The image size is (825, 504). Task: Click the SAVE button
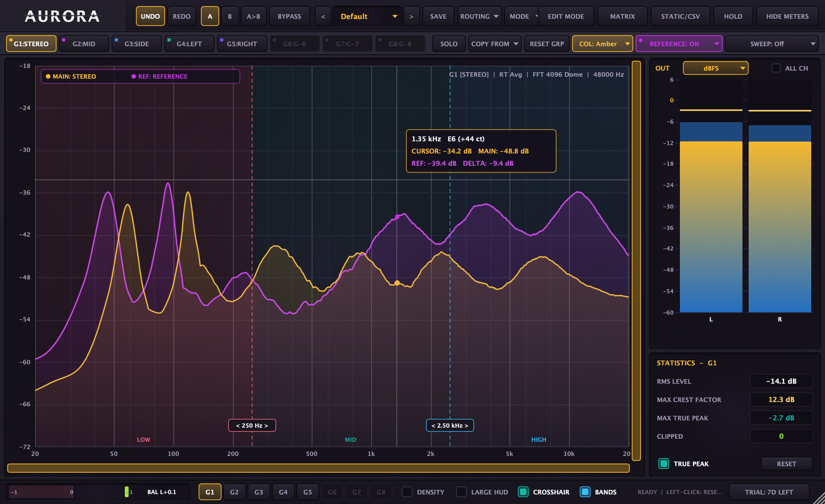438,16
